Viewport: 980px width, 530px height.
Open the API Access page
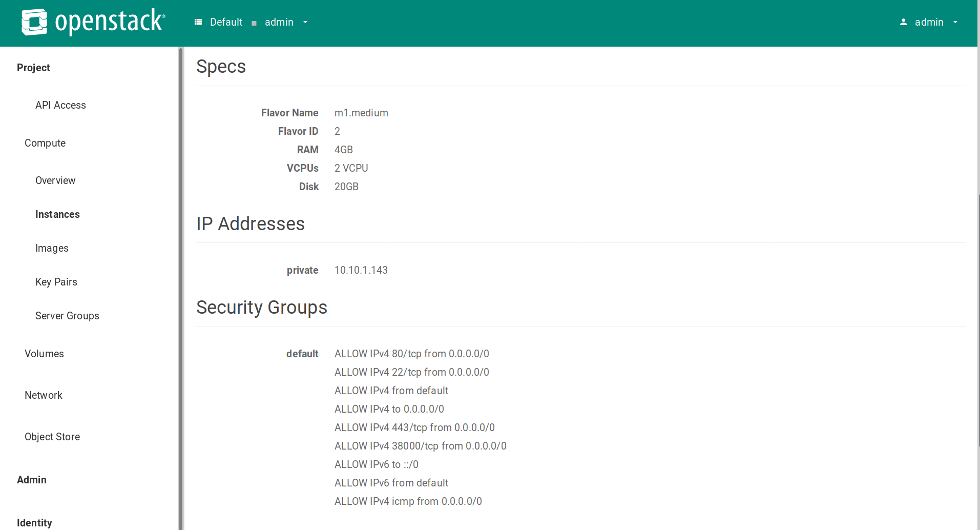[x=60, y=105]
